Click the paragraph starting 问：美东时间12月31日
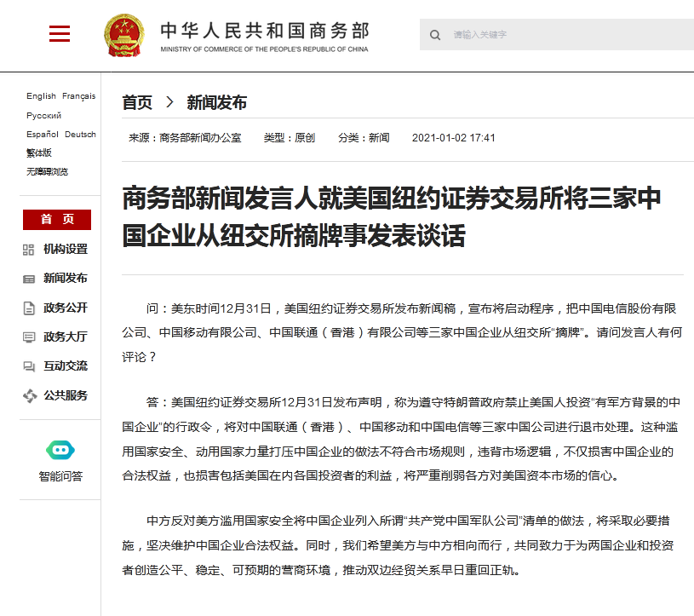 pyautogui.click(x=402, y=332)
